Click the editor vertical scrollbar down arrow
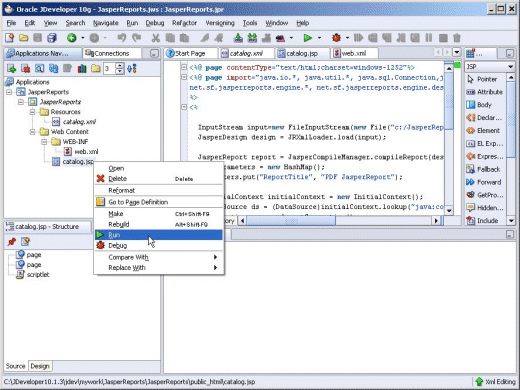This screenshot has height=390, width=520. 449,211
